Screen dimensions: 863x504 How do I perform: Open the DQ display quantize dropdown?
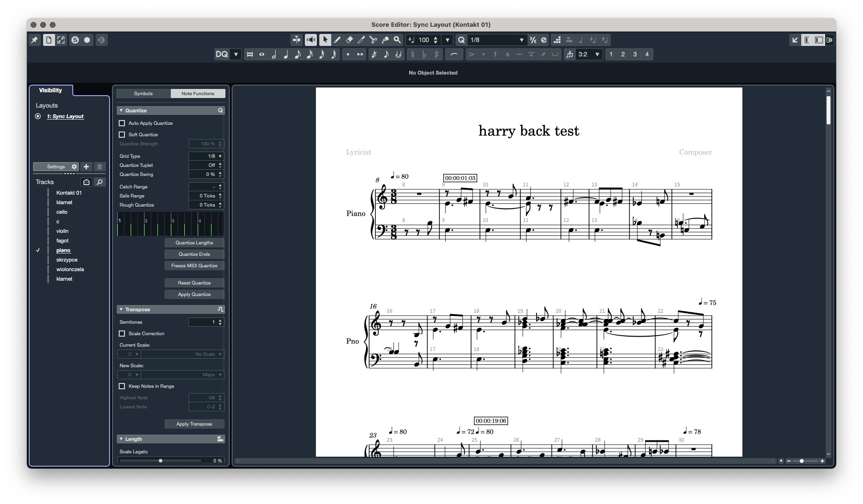pos(236,54)
